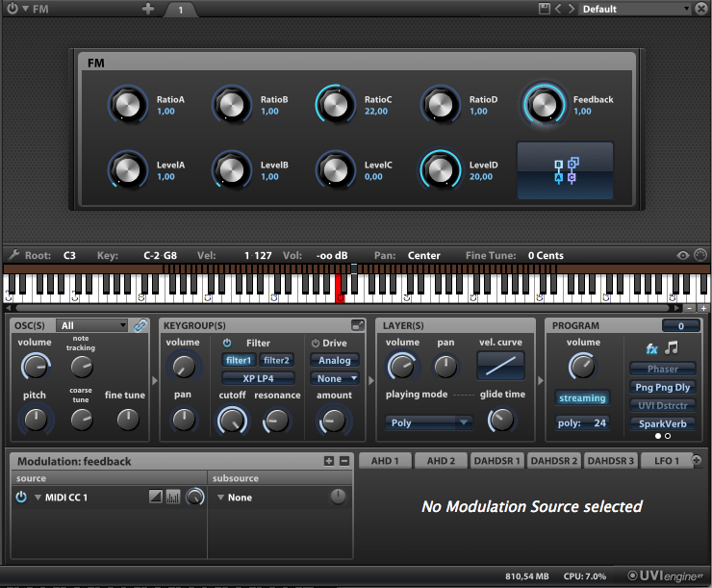
Task: Click the XP LP4 filter type button
Action: 258,378
